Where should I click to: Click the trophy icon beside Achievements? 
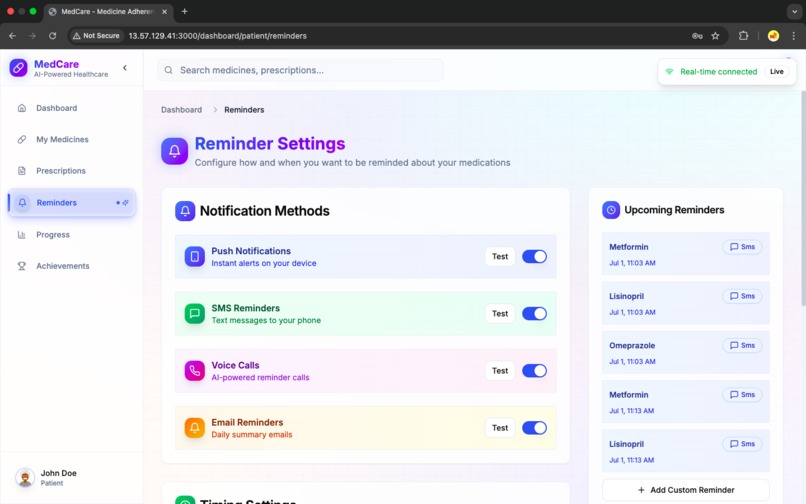tap(22, 266)
